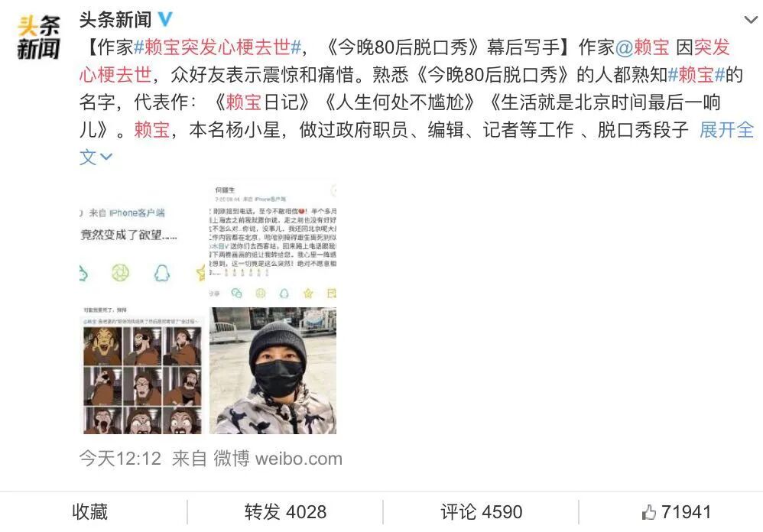Click the 微博 weibo.com source link
This screenshot has height=532, width=763.
tap(278, 459)
